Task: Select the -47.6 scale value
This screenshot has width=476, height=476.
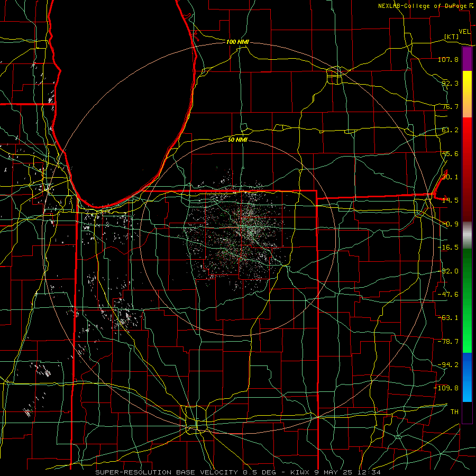Action: point(448,295)
